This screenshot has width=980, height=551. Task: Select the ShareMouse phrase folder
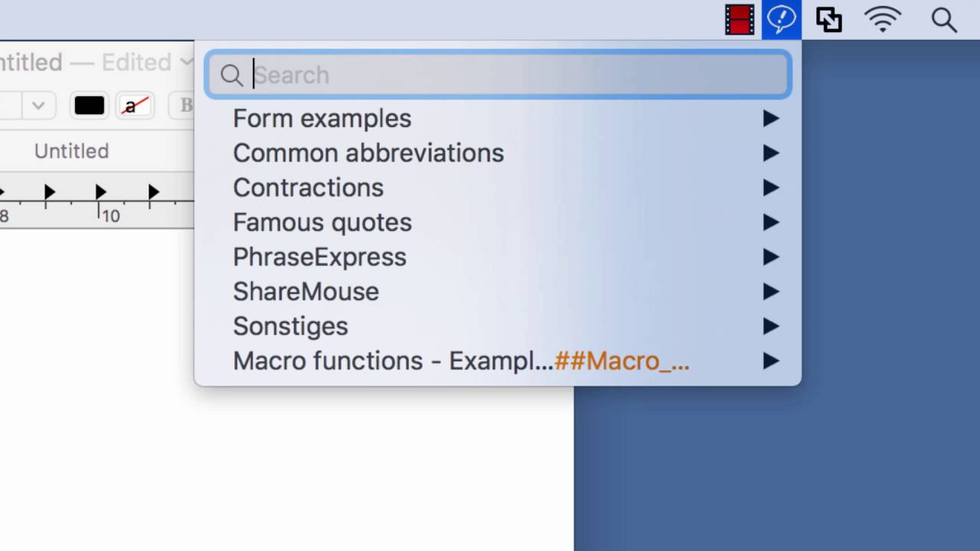pyautogui.click(x=306, y=292)
